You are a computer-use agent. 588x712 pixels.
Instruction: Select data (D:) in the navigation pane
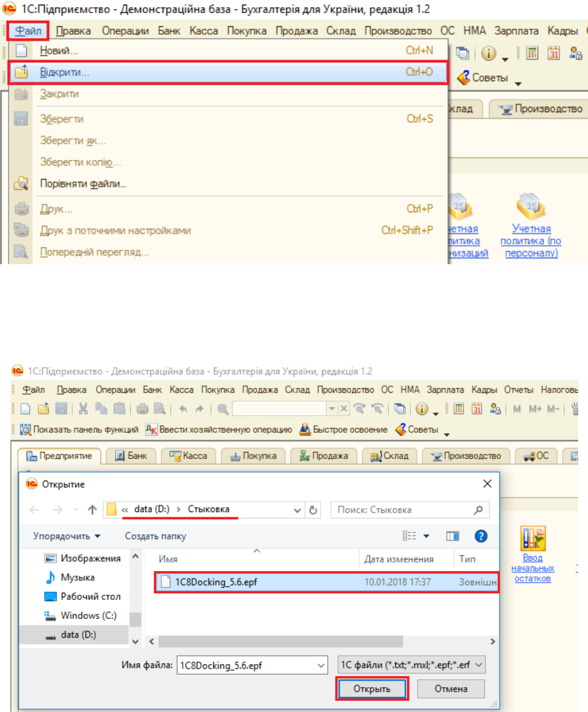coord(74,635)
